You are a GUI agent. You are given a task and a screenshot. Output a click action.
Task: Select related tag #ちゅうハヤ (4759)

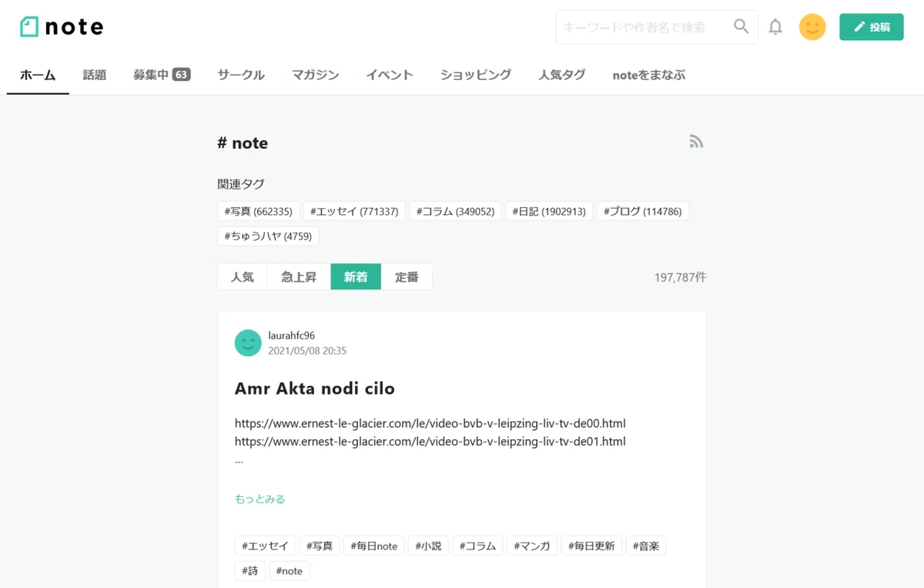268,236
